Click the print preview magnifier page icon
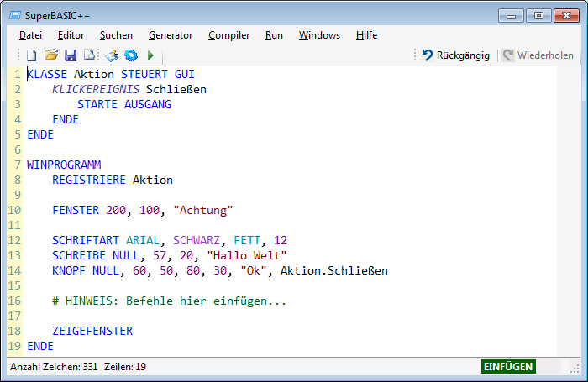 point(89,55)
